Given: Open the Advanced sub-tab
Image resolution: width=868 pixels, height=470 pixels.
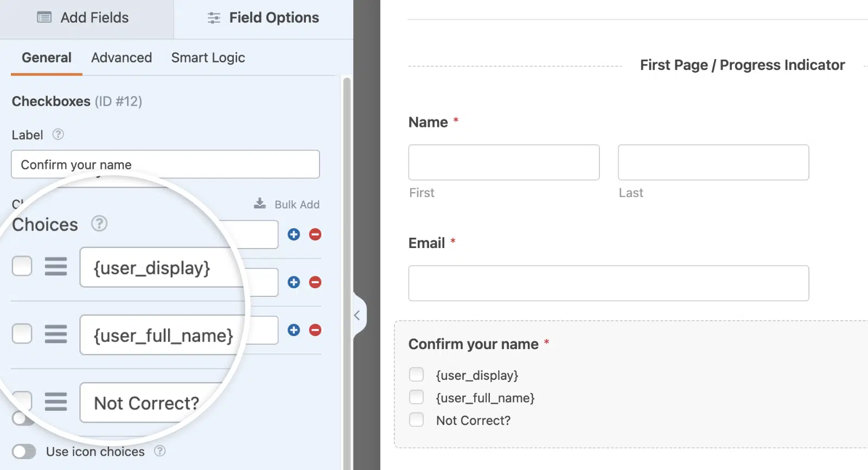Looking at the screenshot, I should coord(122,58).
